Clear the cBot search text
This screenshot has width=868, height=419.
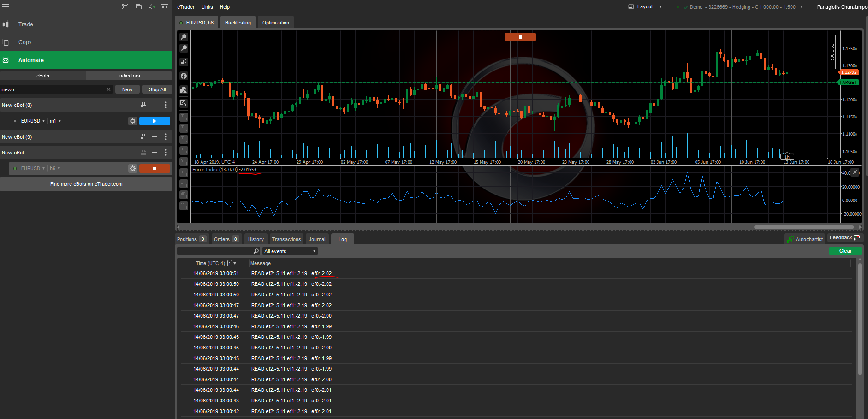109,89
